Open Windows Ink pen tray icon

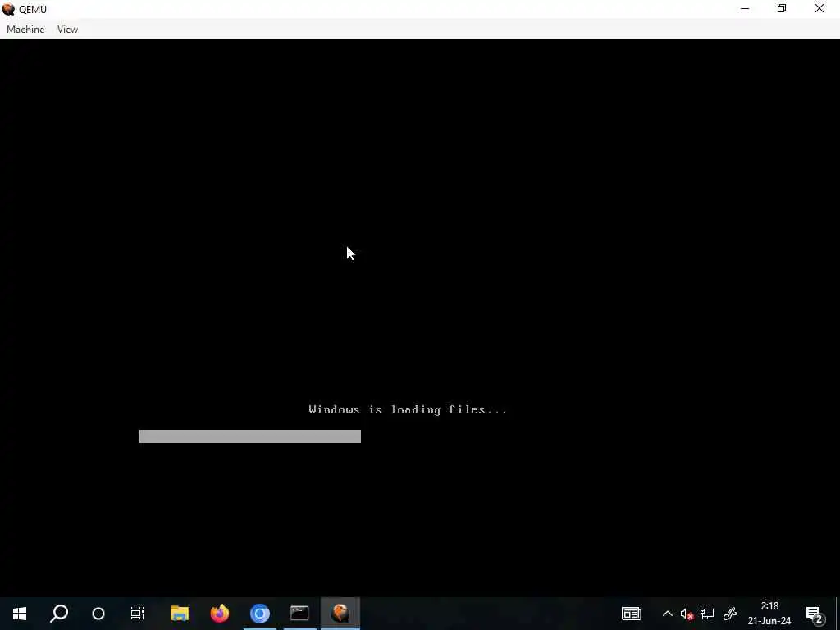click(730, 614)
